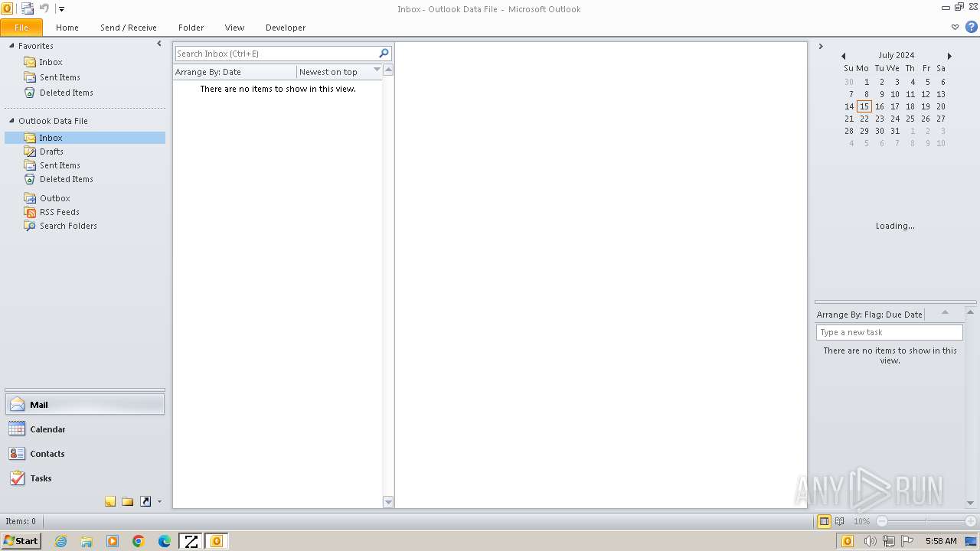The width and height of the screenshot is (980, 551).
Task: Open Deleted Items under Outlook Data File
Action: pos(67,179)
